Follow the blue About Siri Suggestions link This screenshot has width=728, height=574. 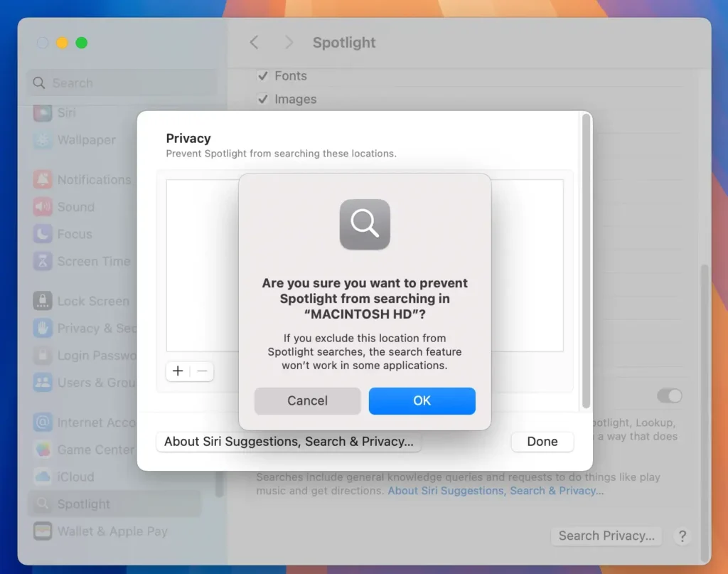point(496,491)
